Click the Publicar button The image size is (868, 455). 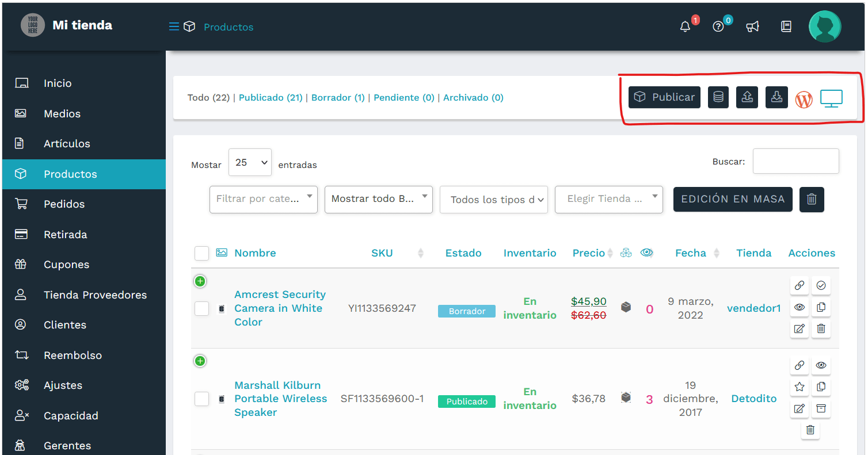[x=664, y=97]
